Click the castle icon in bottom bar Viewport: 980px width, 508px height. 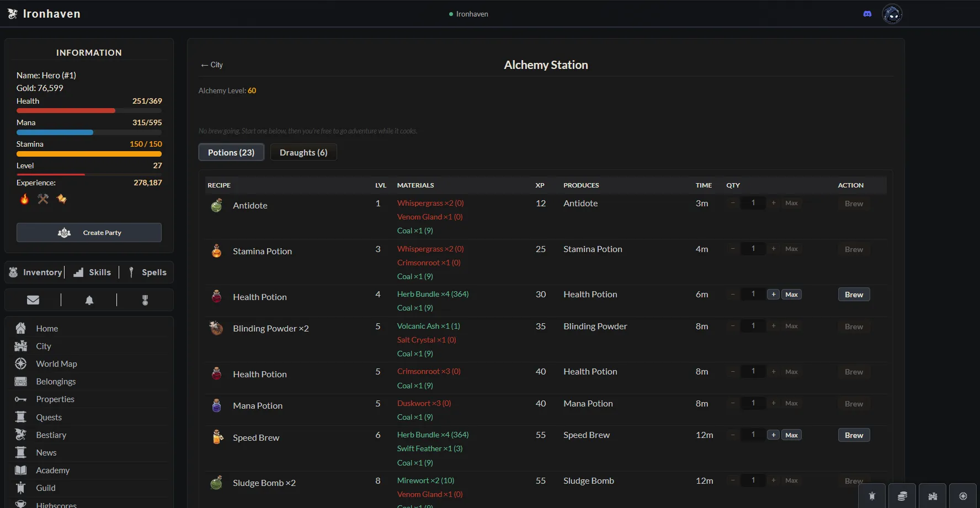pos(933,496)
